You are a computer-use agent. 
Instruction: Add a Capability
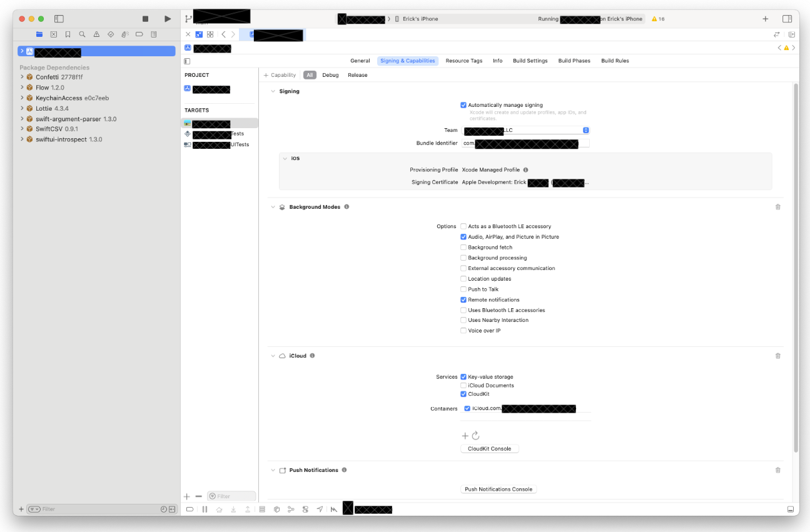pos(280,75)
